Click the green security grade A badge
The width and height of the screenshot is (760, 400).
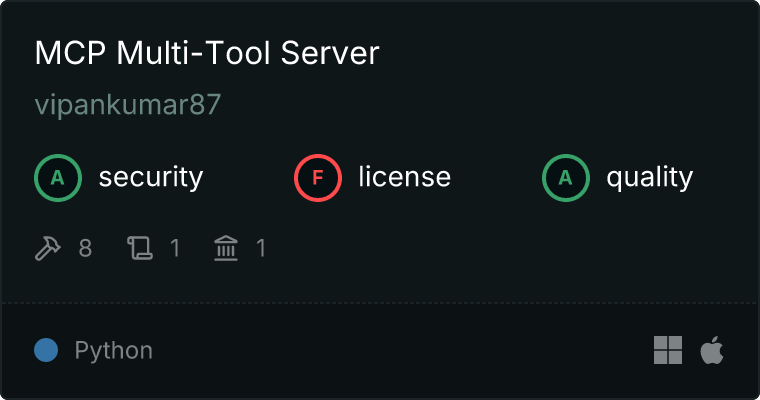tap(58, 178)
